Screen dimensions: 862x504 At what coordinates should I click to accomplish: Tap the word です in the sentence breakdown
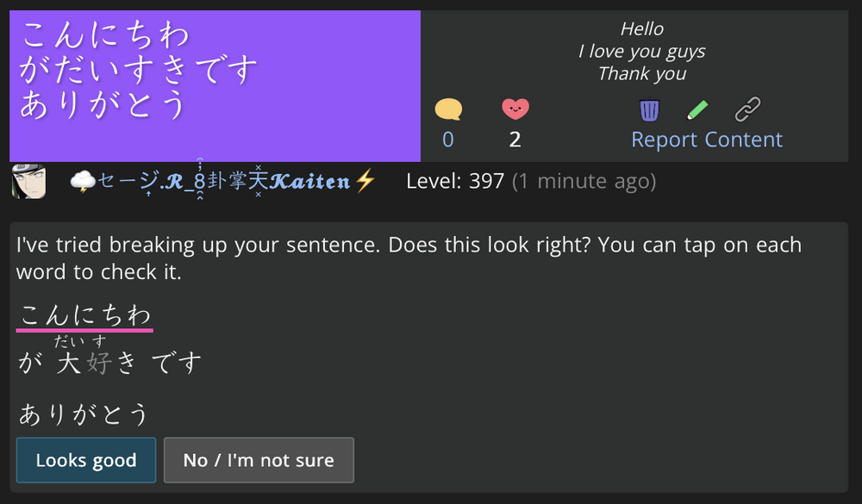point(178,363)
